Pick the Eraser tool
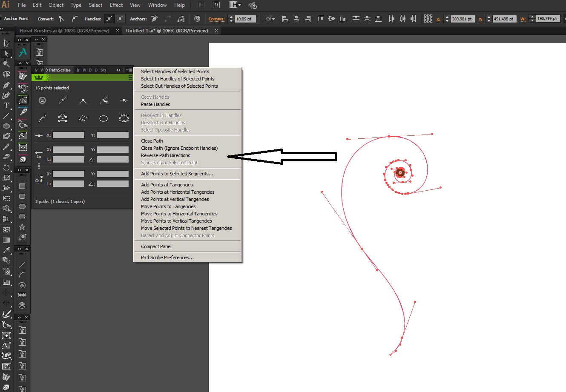The width and height of the screenshot is (566, 392). [x=6, y=157]
